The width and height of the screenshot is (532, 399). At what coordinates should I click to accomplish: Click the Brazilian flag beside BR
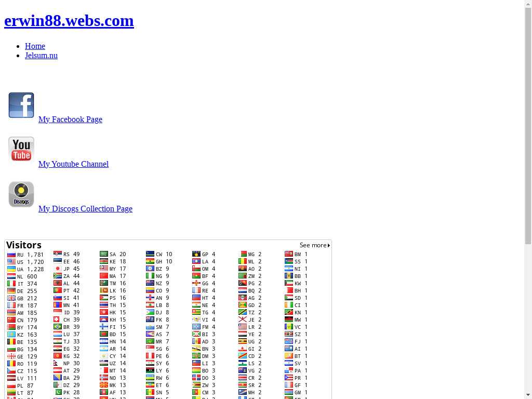pos(58,327)
